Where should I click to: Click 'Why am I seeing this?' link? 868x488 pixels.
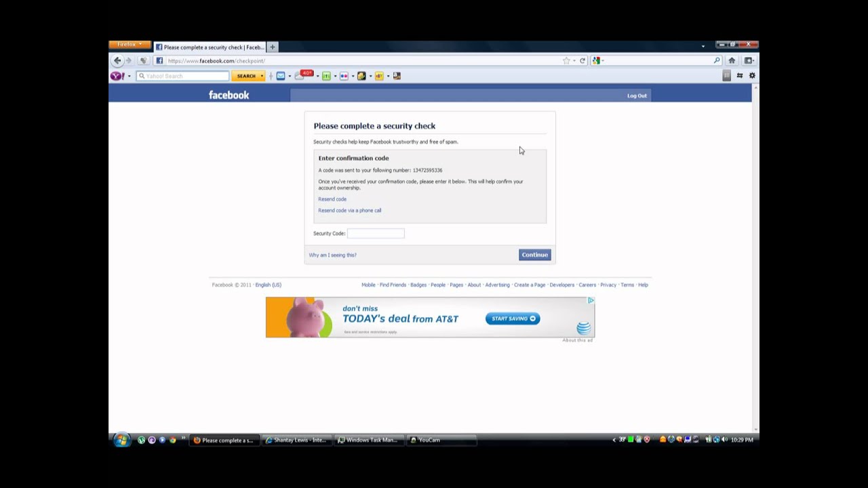click(x=332, y=255)
